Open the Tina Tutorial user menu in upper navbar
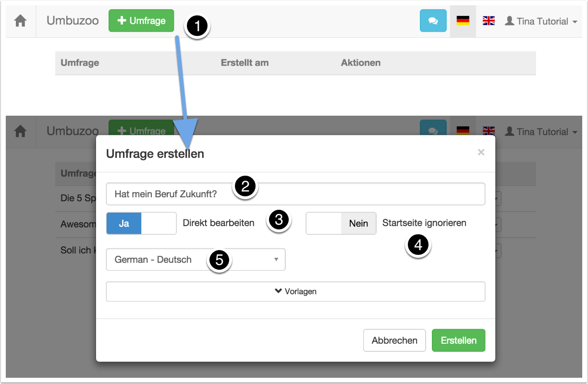 (541, 21)
